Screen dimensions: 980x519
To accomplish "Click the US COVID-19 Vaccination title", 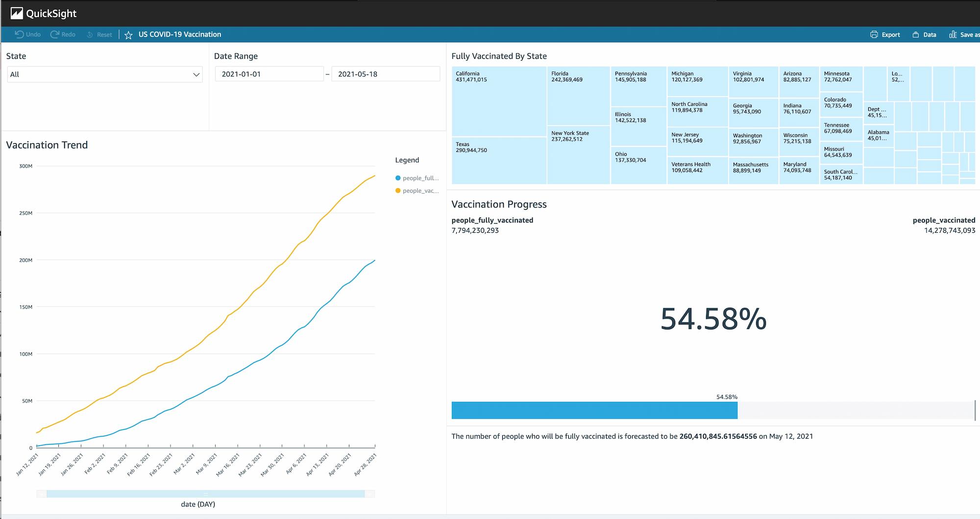I will point(179,34).
